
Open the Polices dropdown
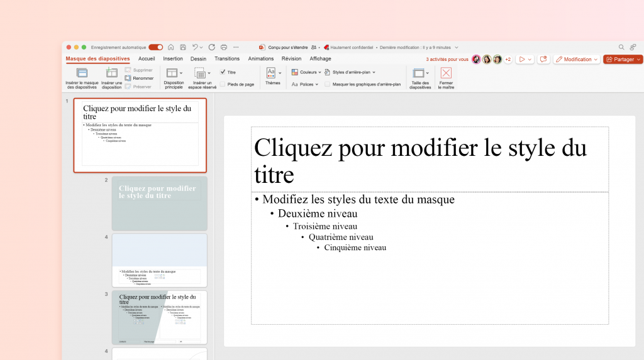pos(305,84)
